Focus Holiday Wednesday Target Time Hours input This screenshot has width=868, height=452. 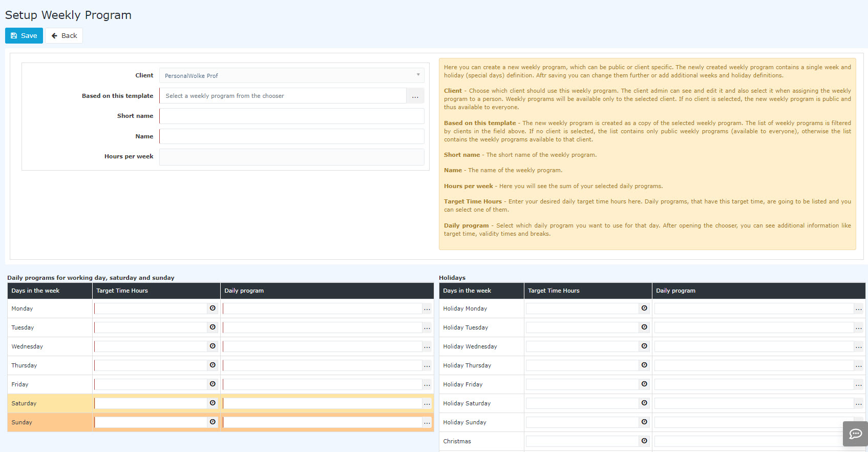coord(583,346)
